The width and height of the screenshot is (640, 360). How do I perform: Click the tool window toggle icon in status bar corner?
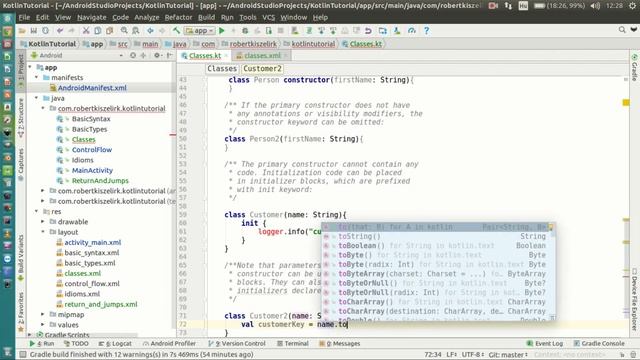click(x=23, y=354)
